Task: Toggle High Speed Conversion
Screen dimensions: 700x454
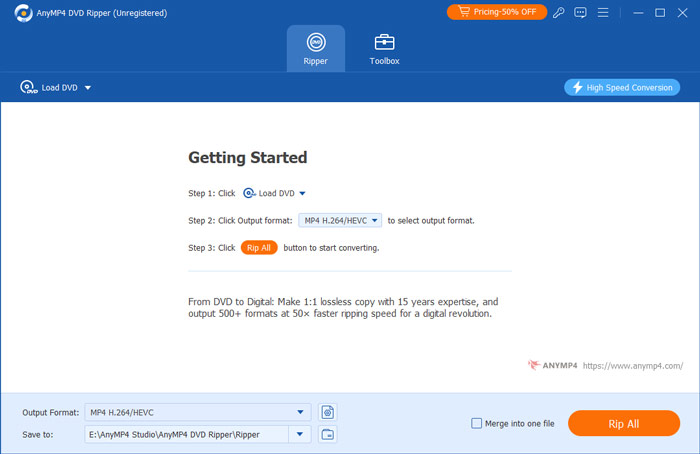Action: 622,87
